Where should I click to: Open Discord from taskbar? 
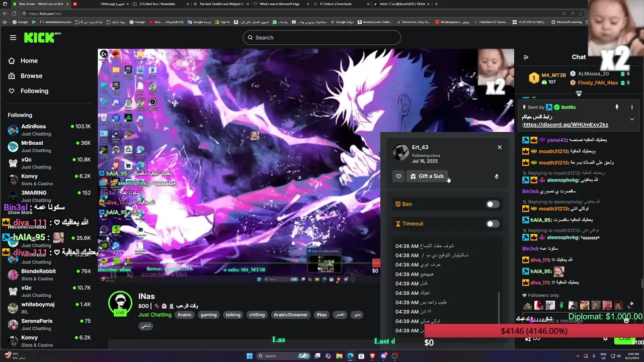(x=384, y=356)
